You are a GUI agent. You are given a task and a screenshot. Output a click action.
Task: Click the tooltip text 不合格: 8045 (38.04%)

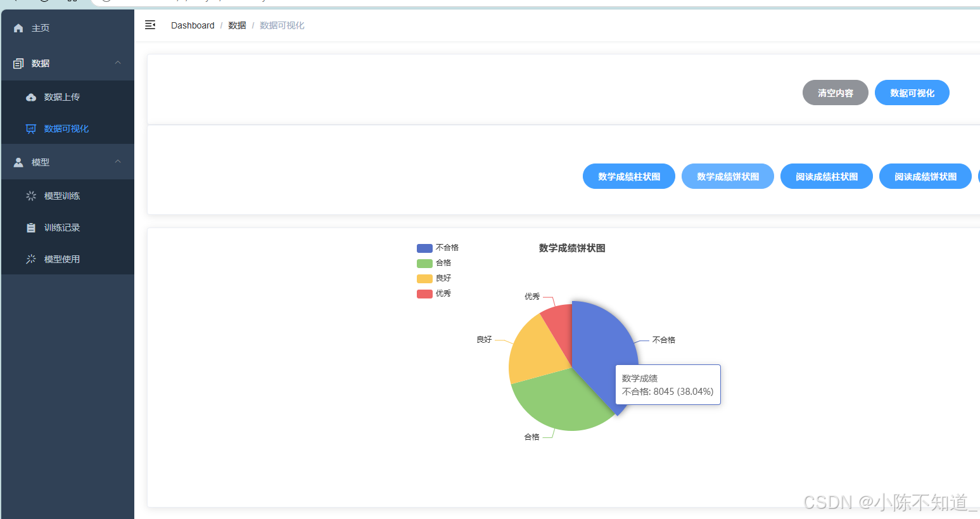click(x=668, y=392)
